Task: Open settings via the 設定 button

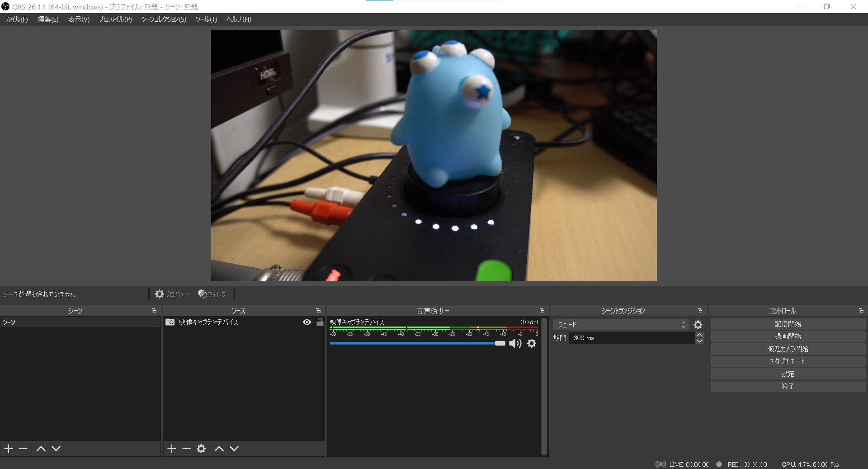Action: coord(787,374)
